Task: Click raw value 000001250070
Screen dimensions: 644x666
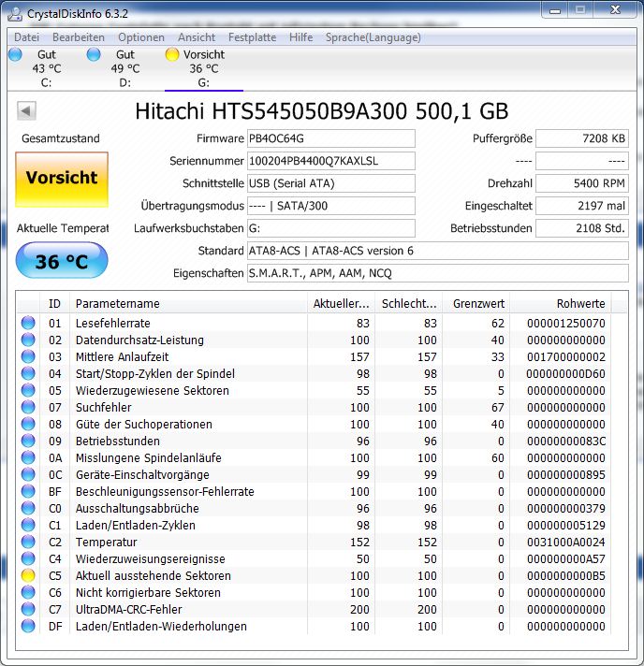Action: pyautogui.click(x=565, y=324)
